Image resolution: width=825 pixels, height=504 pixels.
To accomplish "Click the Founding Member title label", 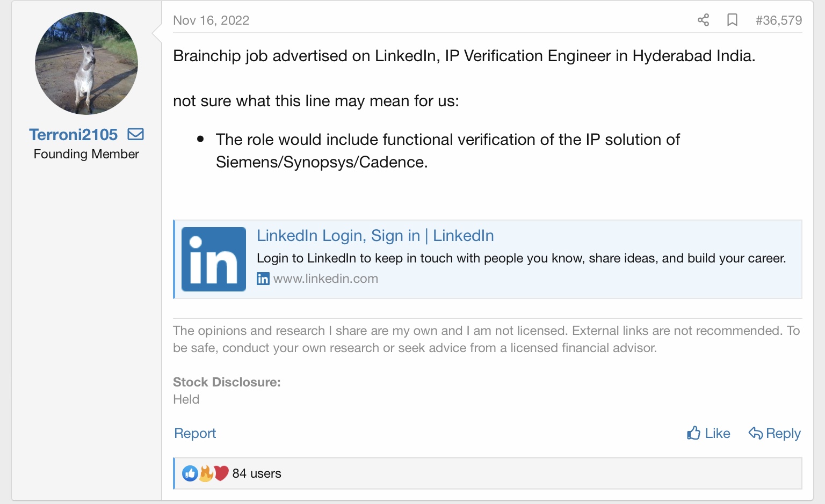I will (86, 154).
